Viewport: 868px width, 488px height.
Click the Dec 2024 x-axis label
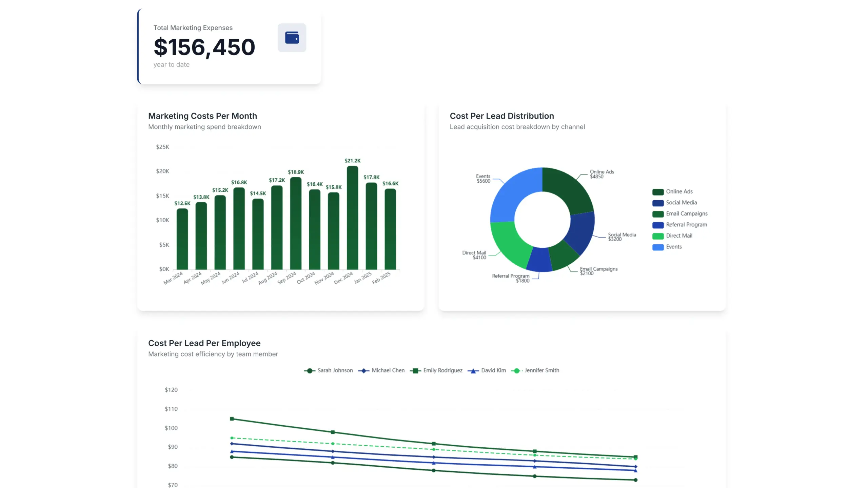[343, 278]
